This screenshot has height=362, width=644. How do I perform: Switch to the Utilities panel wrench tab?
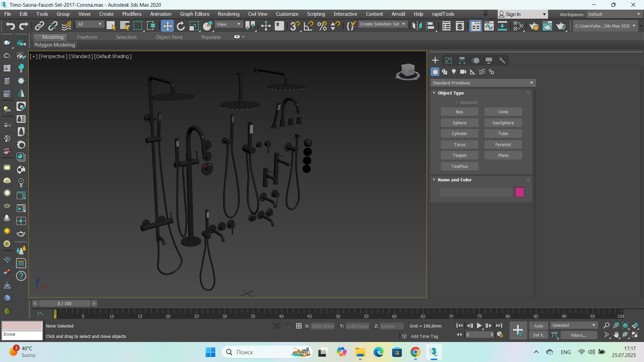pos(502,60)
